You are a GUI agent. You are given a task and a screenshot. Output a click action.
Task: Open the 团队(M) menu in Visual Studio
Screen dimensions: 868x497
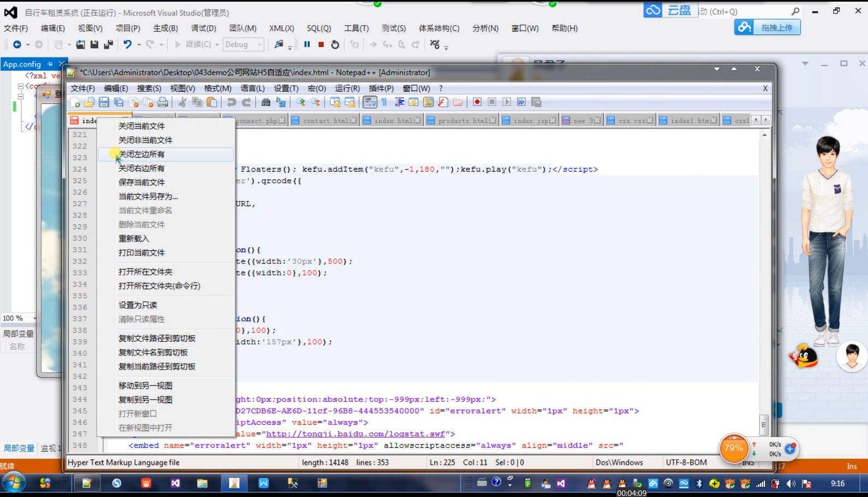tap(243, 28)
